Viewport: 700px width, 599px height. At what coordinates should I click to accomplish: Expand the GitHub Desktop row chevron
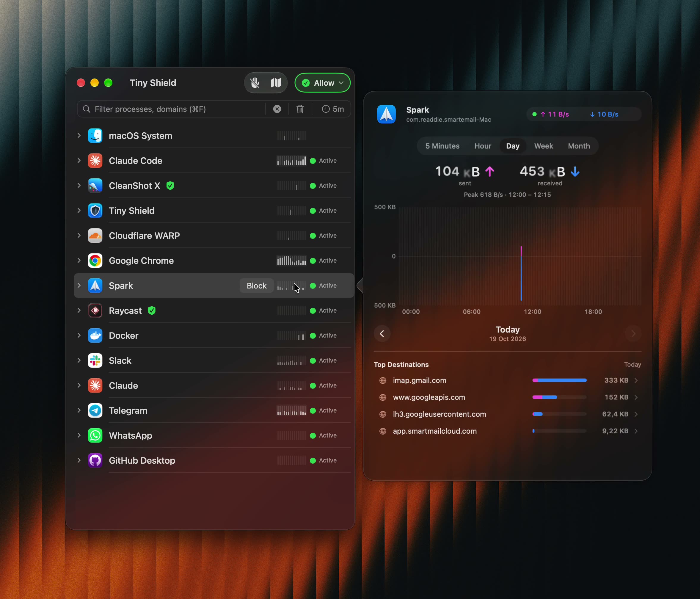click(x=79, y=460)
